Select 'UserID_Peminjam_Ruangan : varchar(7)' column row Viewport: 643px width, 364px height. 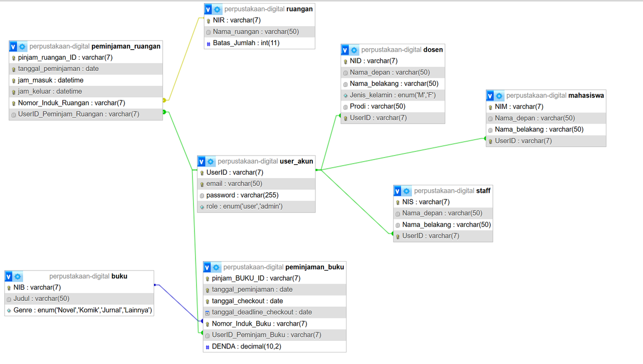(86, 114)
